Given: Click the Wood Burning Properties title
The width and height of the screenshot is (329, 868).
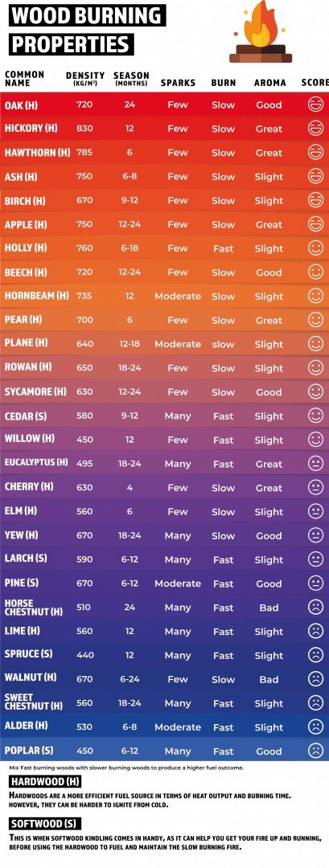Looking at the screenshot, I should coord(87,29).
